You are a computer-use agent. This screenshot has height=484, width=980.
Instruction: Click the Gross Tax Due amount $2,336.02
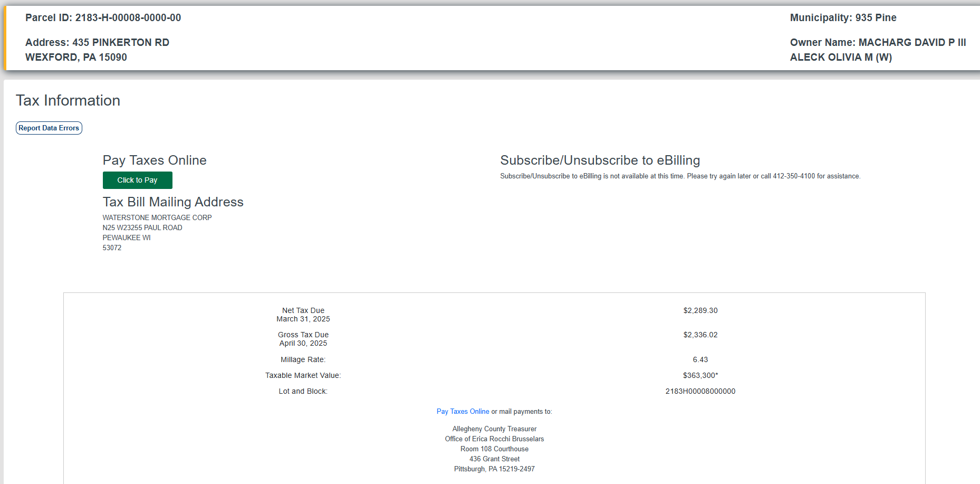pos(700,335)
